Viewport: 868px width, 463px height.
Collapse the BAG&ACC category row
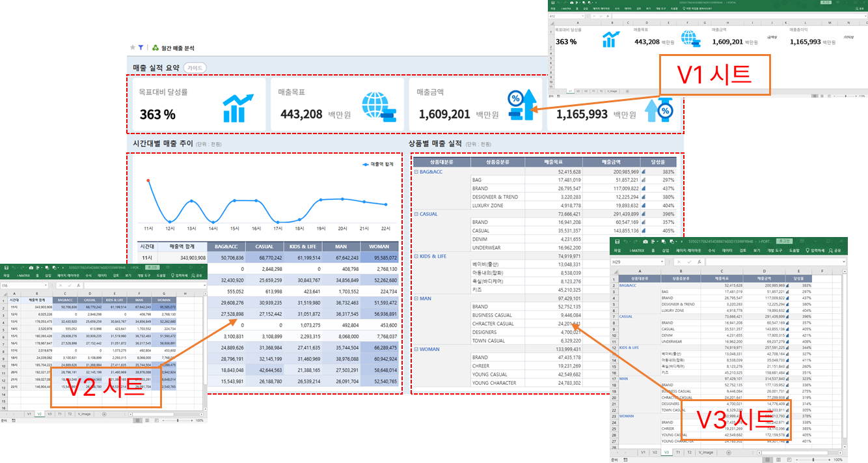[x=416, y=172]
